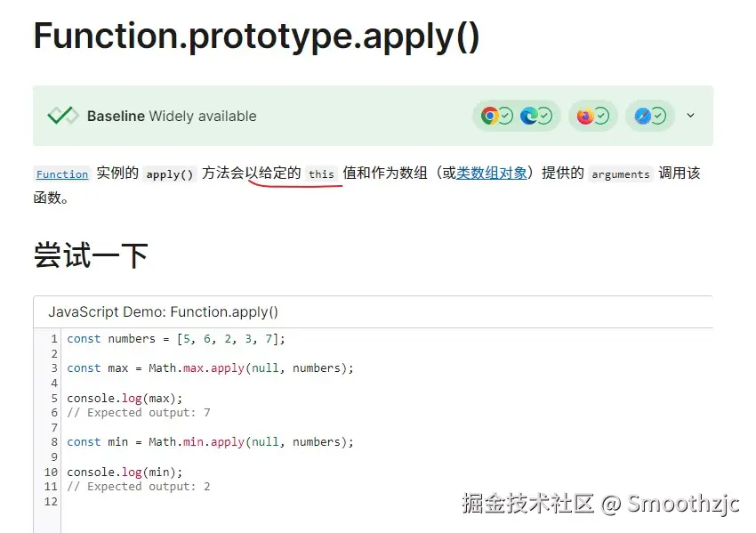Image resolution: width=756 pixels, height=533 pixels.
Task: Place cursor in Math.max.apply code line
Action: 210,367
